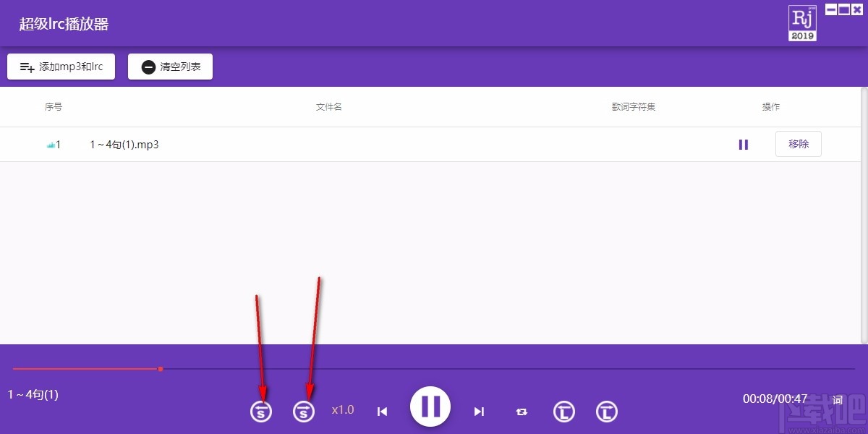This screenshot has width=868, height=434.
Task: Click the x1.0 playback speed label
Action: click(343, 410)
